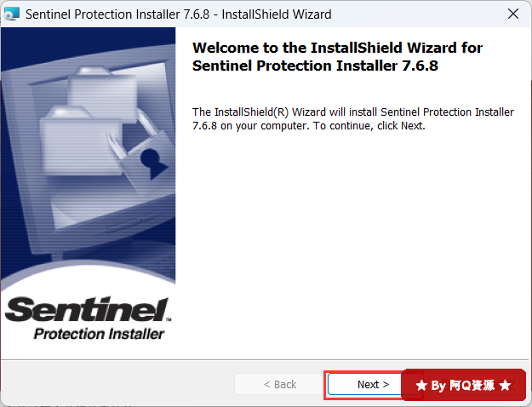
Task: Click the "Protection Installer" tagline under the logo
Action: pyautogui.click(x=99, y=334)
